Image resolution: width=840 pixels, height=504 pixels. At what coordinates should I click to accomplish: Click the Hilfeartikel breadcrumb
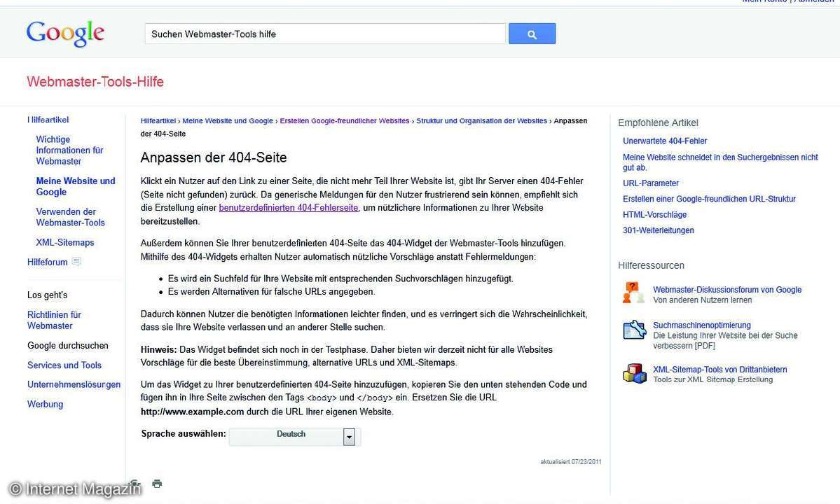pyautogui.click(x=158, y=121)
